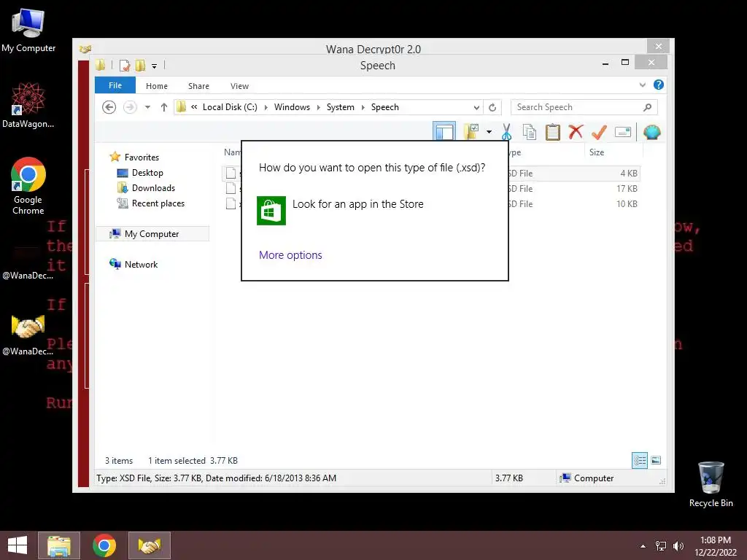Open Customize Quick Access Toolbar dropdown
Screen dimensions: 747x560
154,66
